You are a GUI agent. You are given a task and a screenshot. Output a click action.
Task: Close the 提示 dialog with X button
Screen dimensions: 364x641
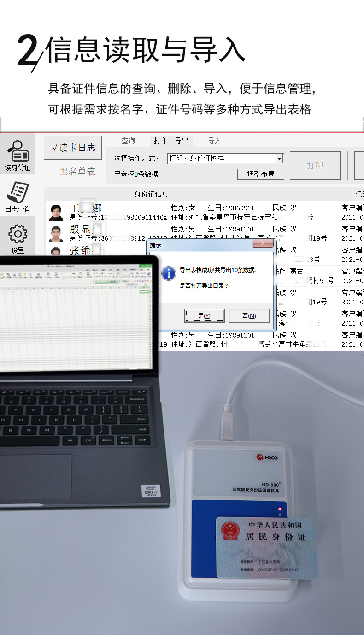[x=263, y=244]
